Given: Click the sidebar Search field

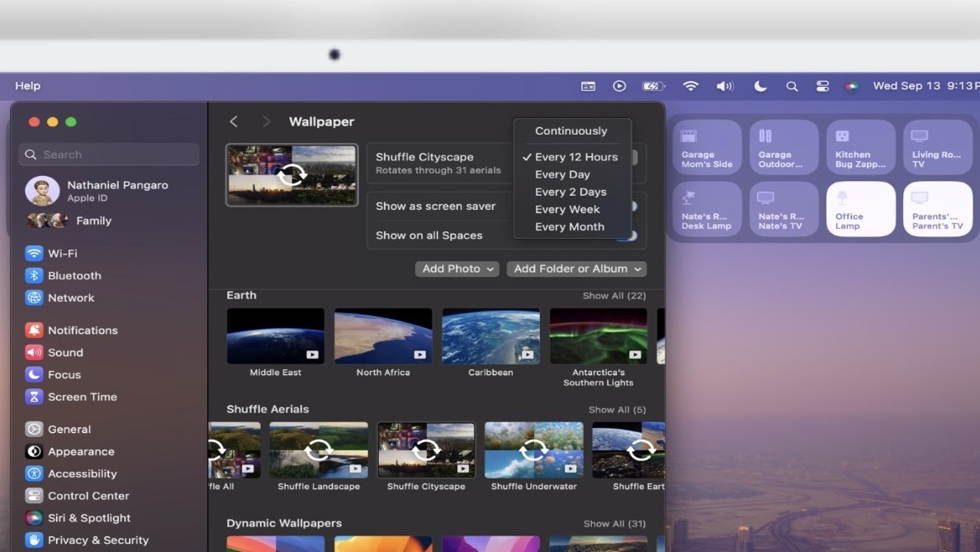Looking at the screenshot, I should pos(109,155).
